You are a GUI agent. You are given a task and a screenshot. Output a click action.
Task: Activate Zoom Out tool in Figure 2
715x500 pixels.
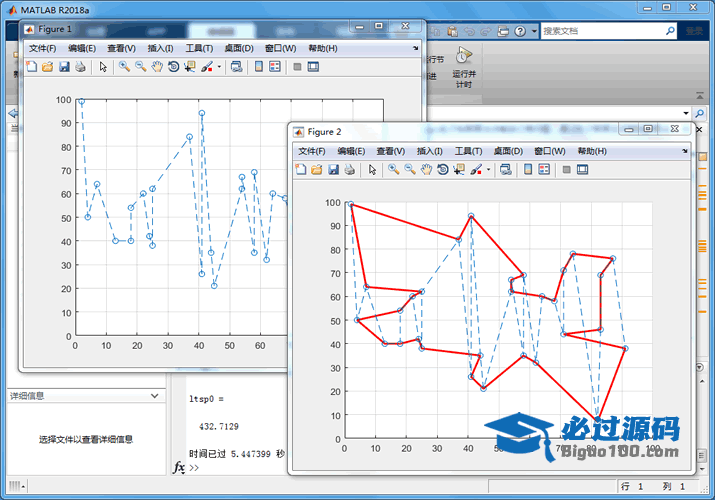coord(409,170)
